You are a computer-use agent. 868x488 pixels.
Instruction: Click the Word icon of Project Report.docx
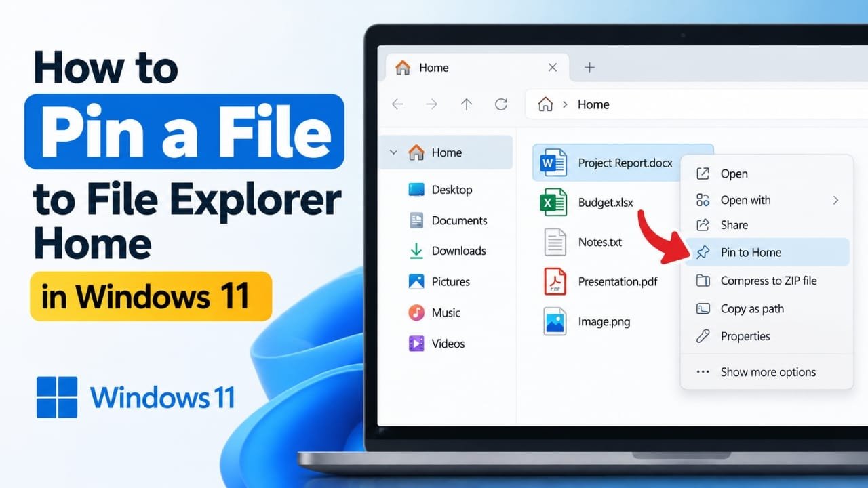click(x=553, y=163)
